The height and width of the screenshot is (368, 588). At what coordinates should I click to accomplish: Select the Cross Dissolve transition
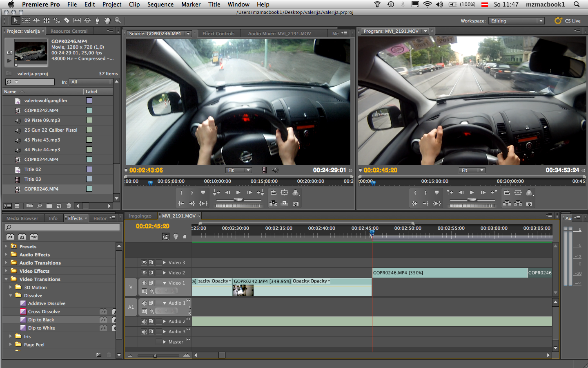pyautogui.click(x=44, y=312)
